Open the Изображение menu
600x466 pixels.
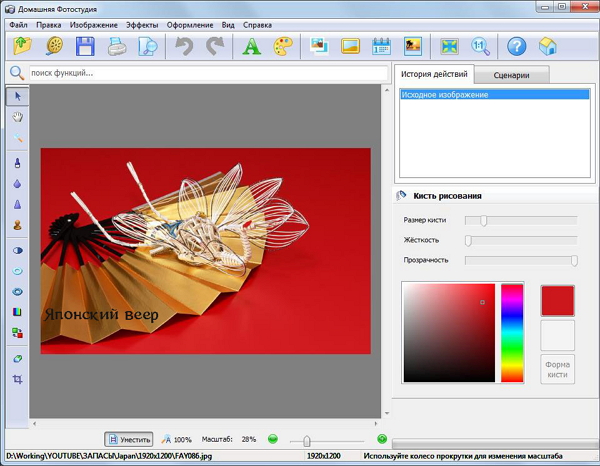(94, 23)
